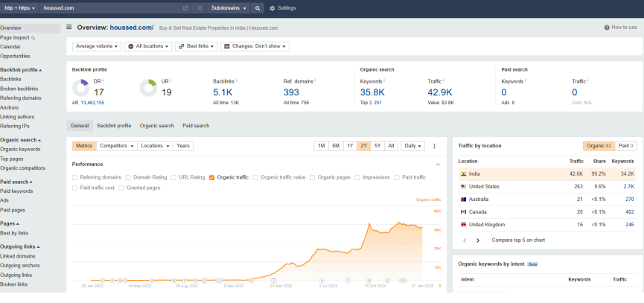The width and height of the screenshot is (644, 303).
Task: Focus the houssed.com URL input field
Action: (x=111, y=7)
